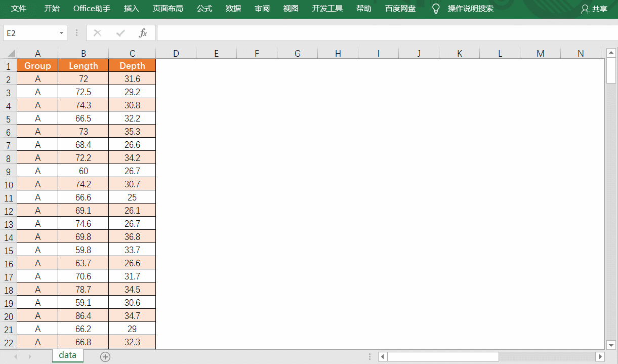Click the vertical scrollbar up arrow
Image resolution: width=618 pixels, height=364 pixels.
click(611, 53)
